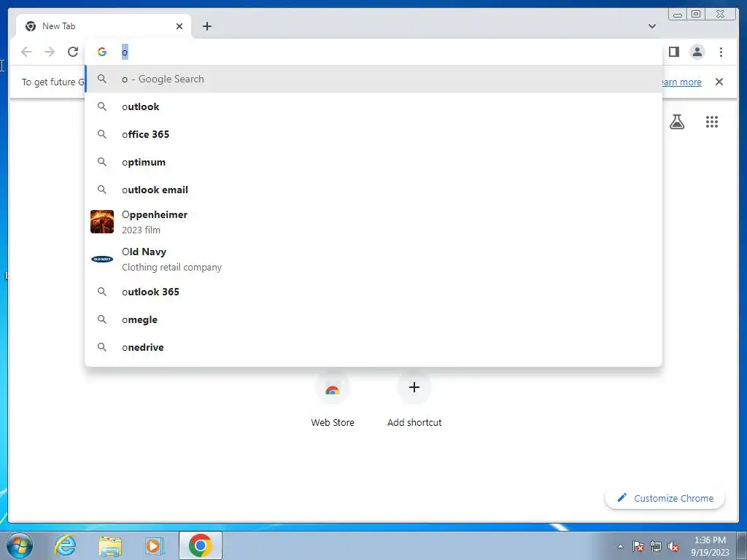Open the Google apps grid
The image size is (747, 560).
click(x=712, y=122)
